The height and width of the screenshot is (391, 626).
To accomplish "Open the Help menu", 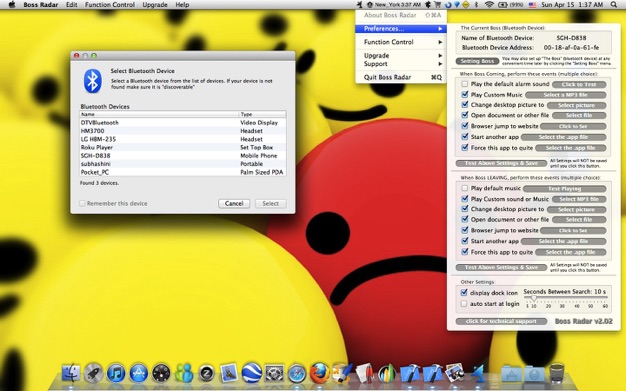I will click(182, 5).
